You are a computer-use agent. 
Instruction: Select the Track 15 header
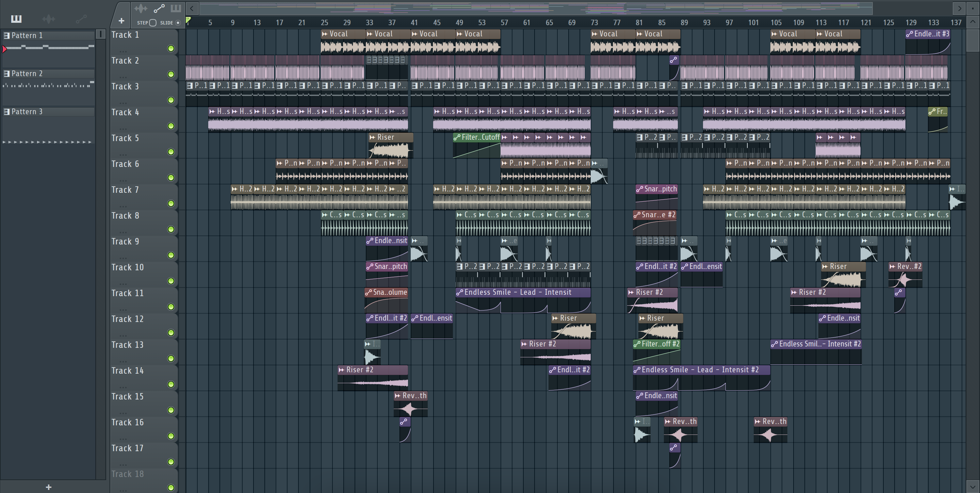[144, 404]
